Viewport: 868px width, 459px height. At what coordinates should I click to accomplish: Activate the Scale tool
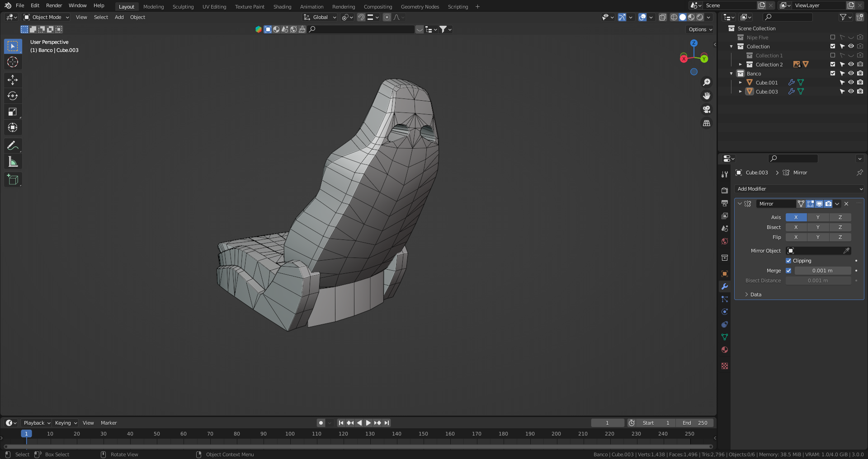coord(13,112)
